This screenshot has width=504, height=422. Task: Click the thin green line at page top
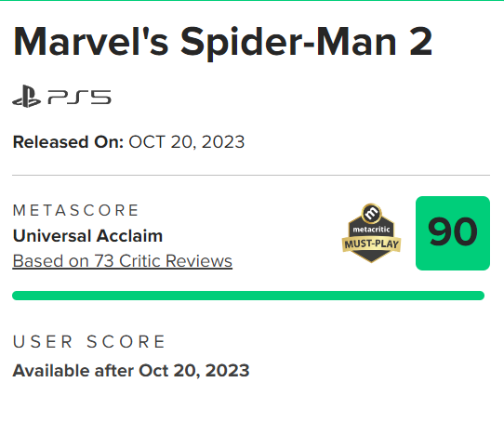252,0
